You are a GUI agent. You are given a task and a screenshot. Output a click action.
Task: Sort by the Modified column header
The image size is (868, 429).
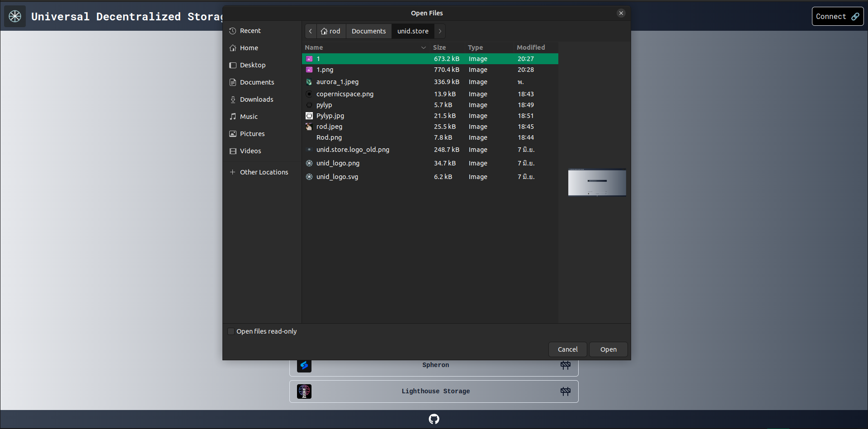coord(531,47)
